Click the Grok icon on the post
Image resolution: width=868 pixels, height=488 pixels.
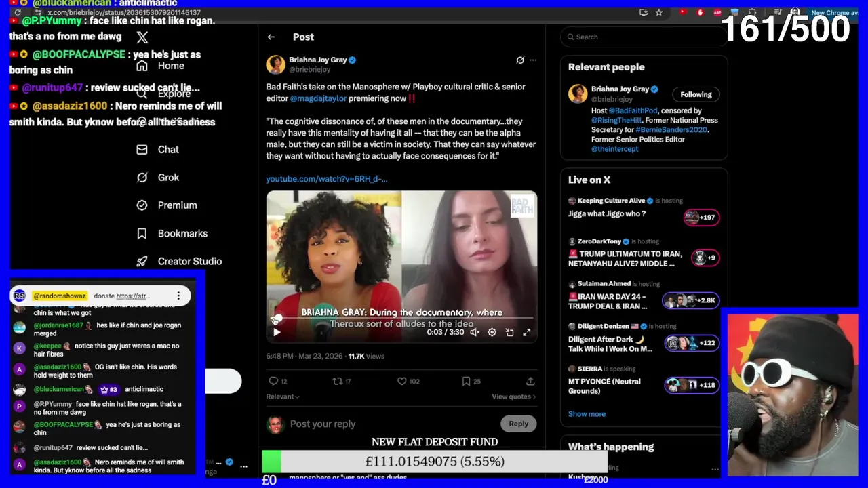[x=520, y=60]
